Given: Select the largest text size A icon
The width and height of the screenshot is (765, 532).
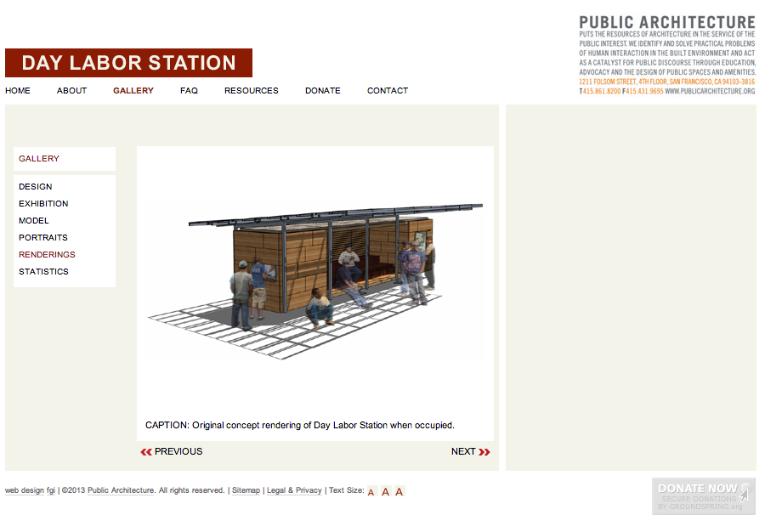Looking at the screenshot, I should point(399,491).
